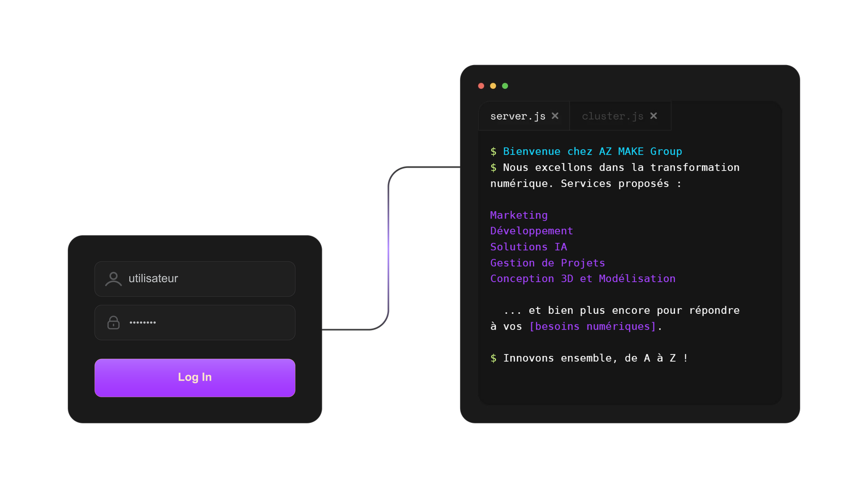Click the user profile icon in username field
The width and height of the screenshot is (868, 477).
pyautogui.click(x=113, y=279)
